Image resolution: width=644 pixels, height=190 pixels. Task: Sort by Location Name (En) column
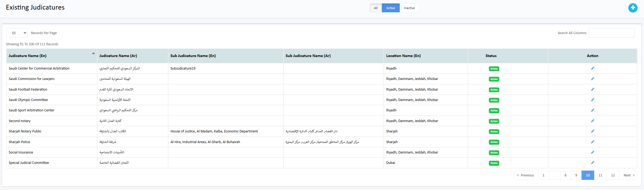426,56
